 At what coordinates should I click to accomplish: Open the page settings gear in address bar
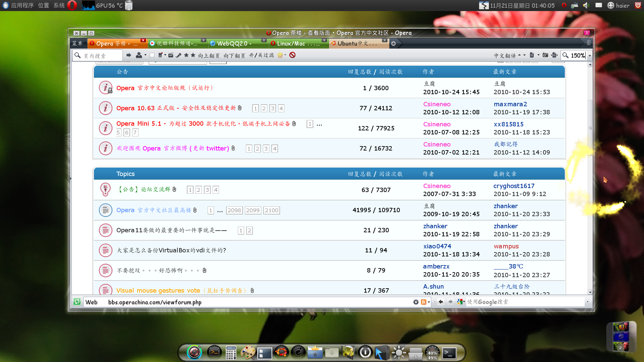[416, 302]
